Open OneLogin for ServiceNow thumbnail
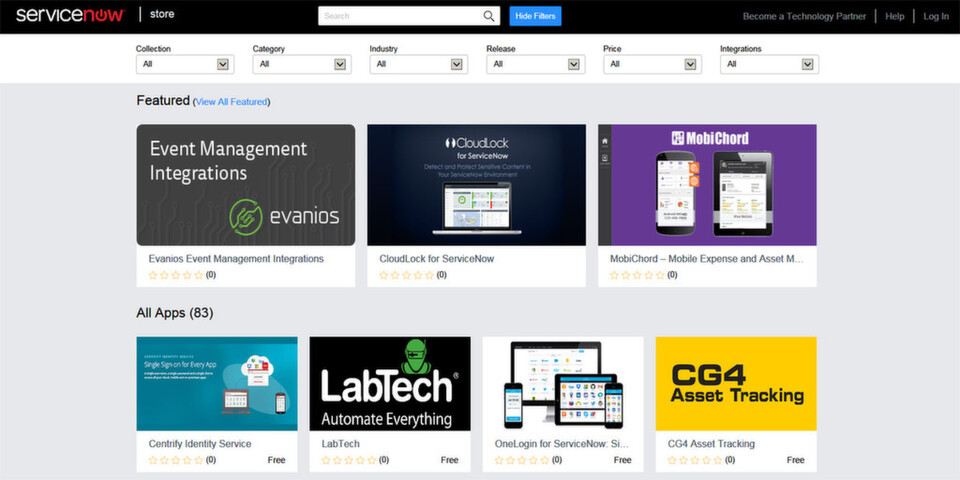Image resolution: width=960 pixels, height=480 pixels. pos(563,383)
